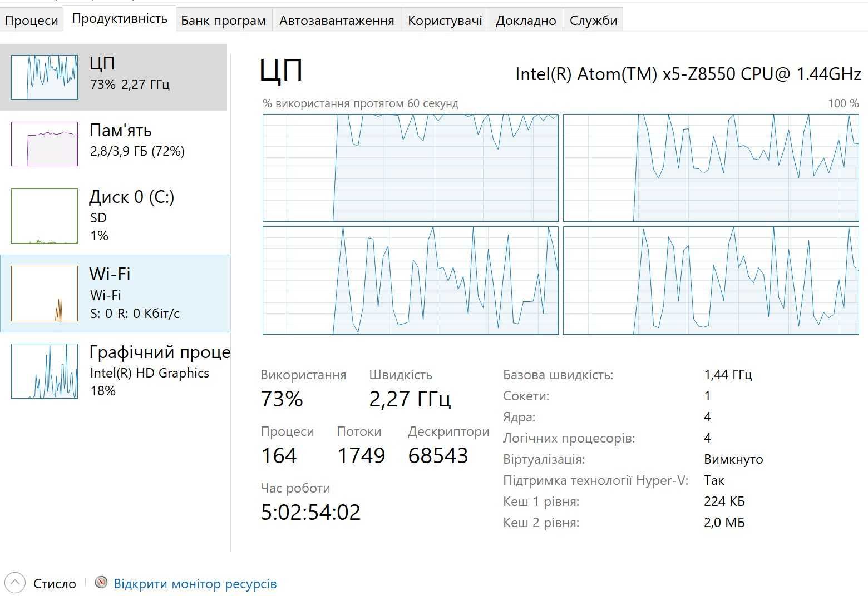The height and width of the screenshot is (596, 868).
Task: Click the Дескриптори count 68543
Action: click(x=438, y=455)
